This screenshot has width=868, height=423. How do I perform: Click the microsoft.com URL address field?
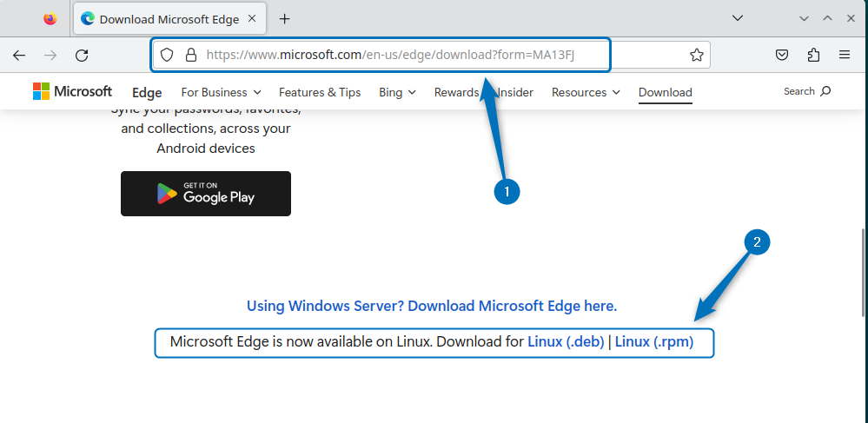coord(432,55)
